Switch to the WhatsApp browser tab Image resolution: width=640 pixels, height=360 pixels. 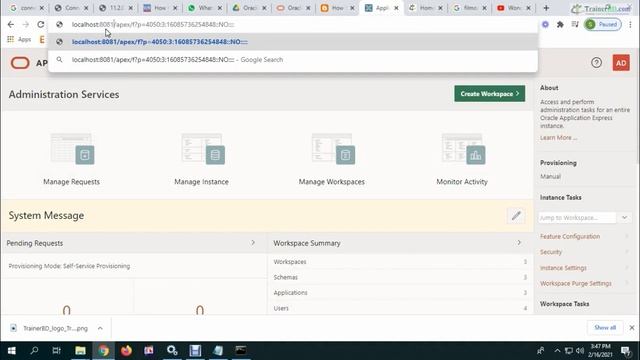click(x=204, y=8)
